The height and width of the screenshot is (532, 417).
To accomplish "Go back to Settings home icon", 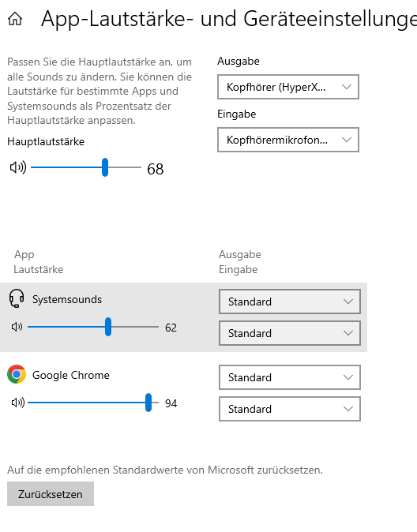I will pos(15,19).
